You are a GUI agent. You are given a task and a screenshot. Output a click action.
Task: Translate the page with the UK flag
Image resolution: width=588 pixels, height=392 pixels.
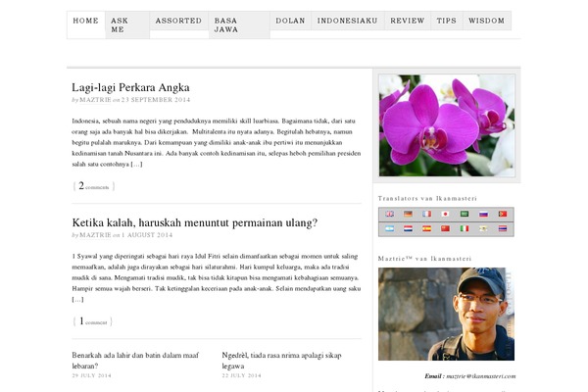[x=390, y=214]
